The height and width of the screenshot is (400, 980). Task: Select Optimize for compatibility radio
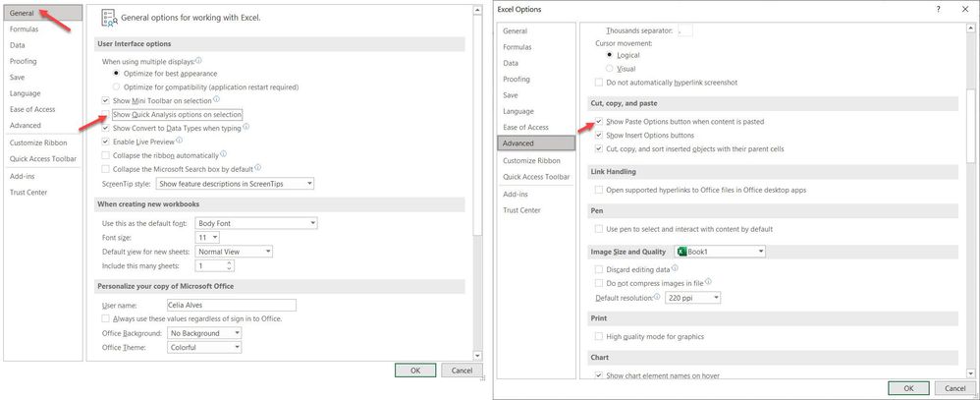tap(116, 87)
